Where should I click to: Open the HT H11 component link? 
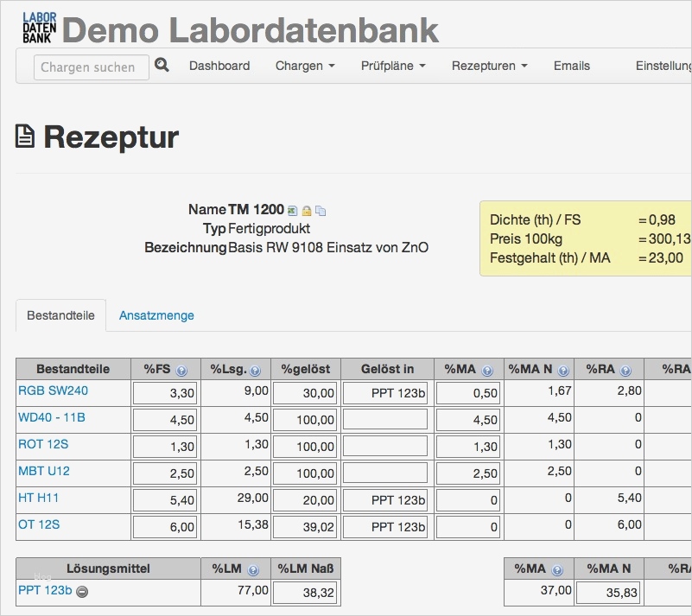tap(38, 498)
